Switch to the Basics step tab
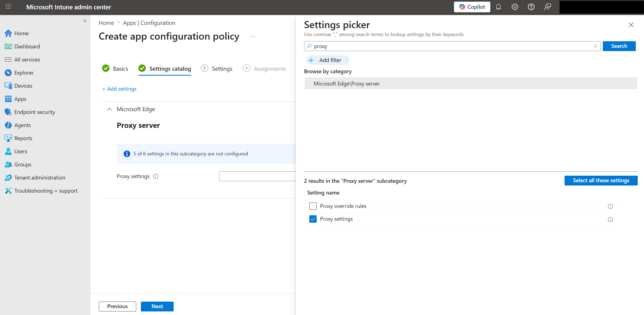This screenshot has height=315, width=644. click(x=115, y=69)
